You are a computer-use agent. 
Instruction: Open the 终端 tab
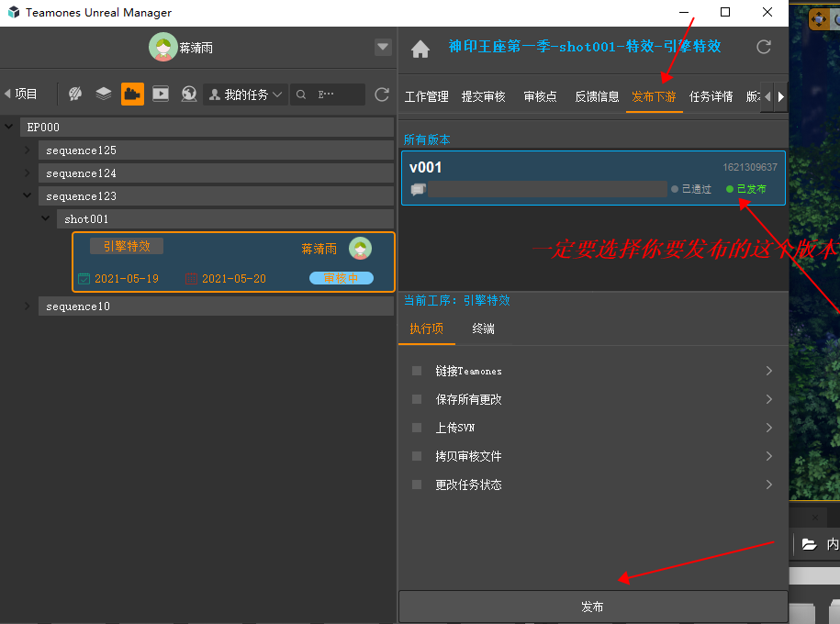pos(484,329)
